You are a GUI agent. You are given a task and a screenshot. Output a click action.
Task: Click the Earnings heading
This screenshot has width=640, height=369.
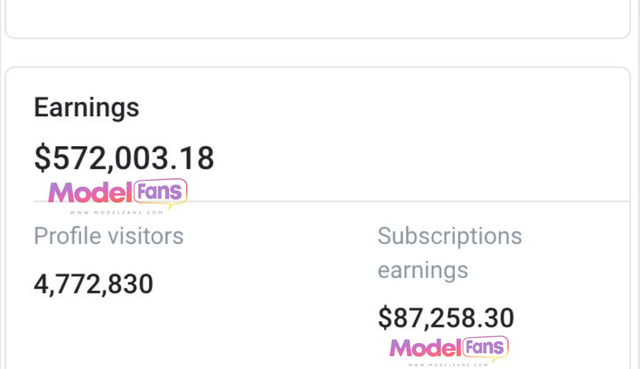87,108
